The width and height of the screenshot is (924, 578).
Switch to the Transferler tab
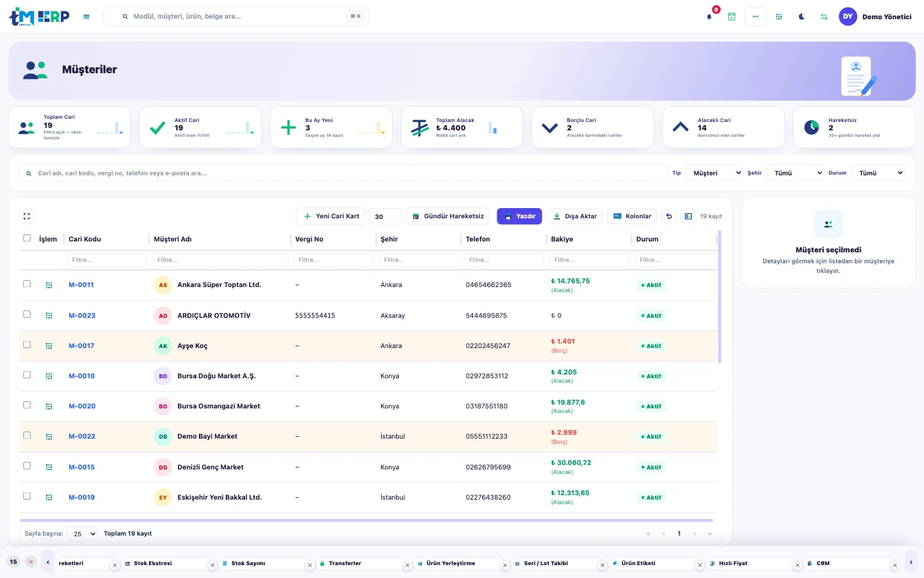pos(345,563)
